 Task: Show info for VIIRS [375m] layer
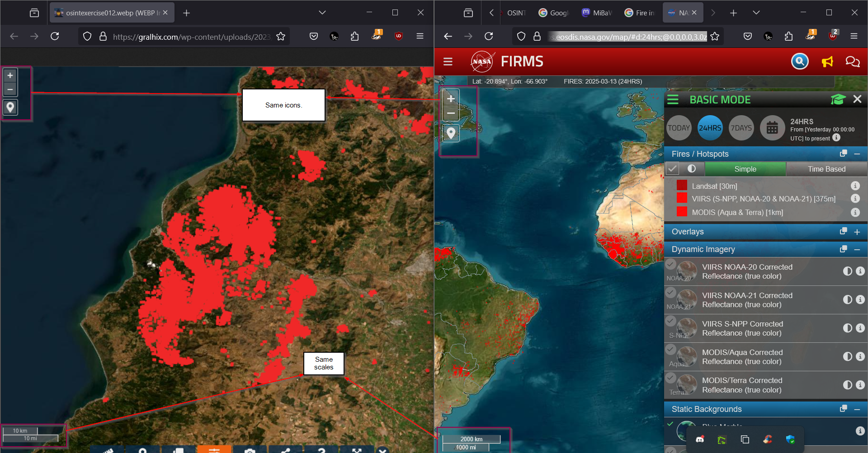pyautogui.click(x=855, y=198)
